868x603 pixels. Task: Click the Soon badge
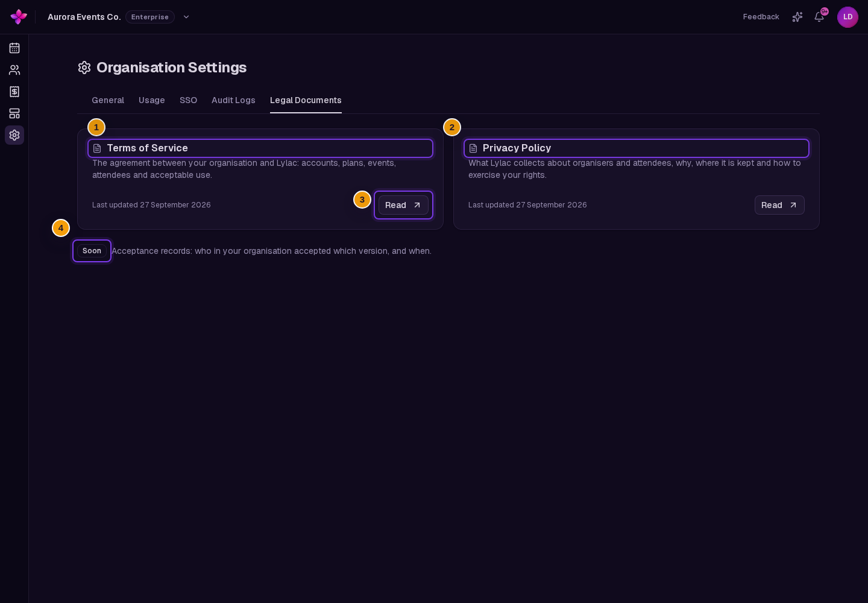pyautogui.click(x=92, y=251)
